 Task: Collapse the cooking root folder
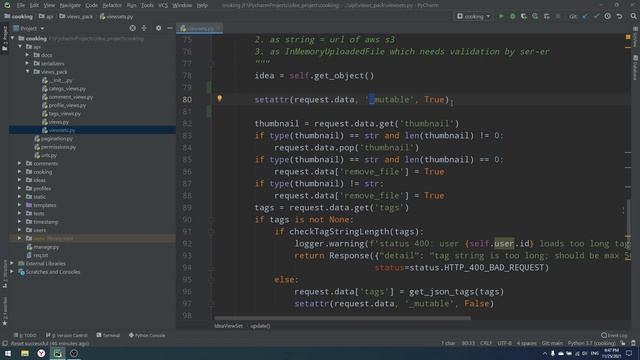click(12, 38)
